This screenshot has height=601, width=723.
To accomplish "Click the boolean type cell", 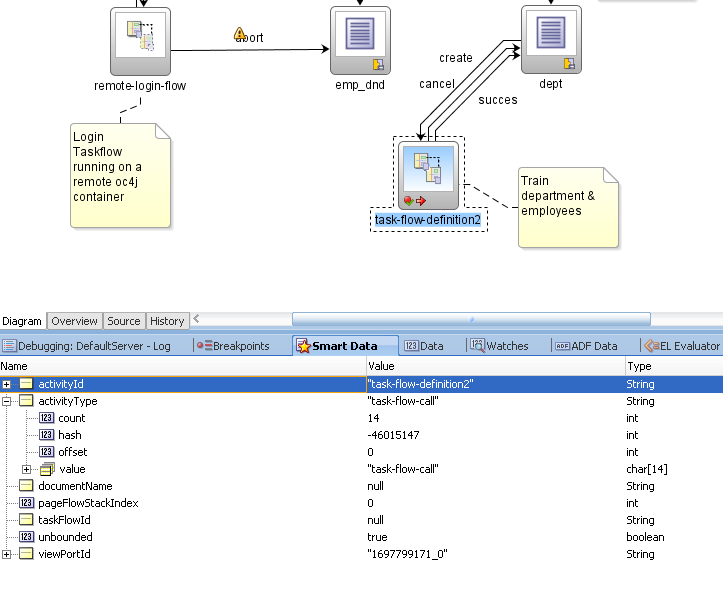I will (645, 537).
